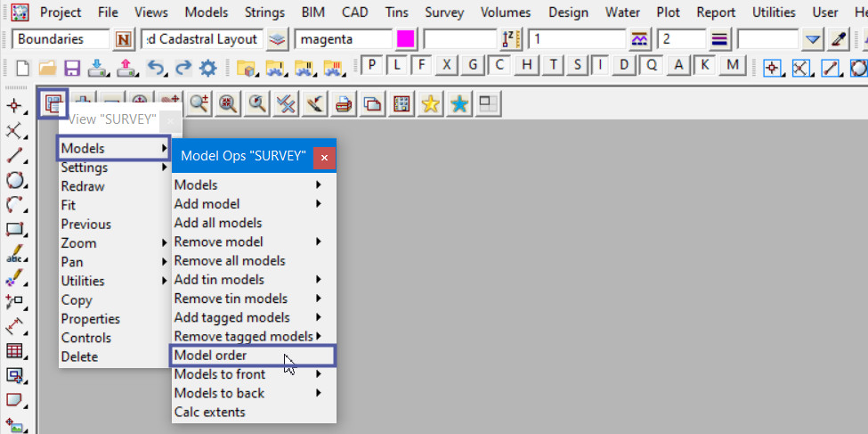This screenshot has width=868, height=434.
Task: Toggle the 'G' snap button
Action: click(x=473, y=66)
